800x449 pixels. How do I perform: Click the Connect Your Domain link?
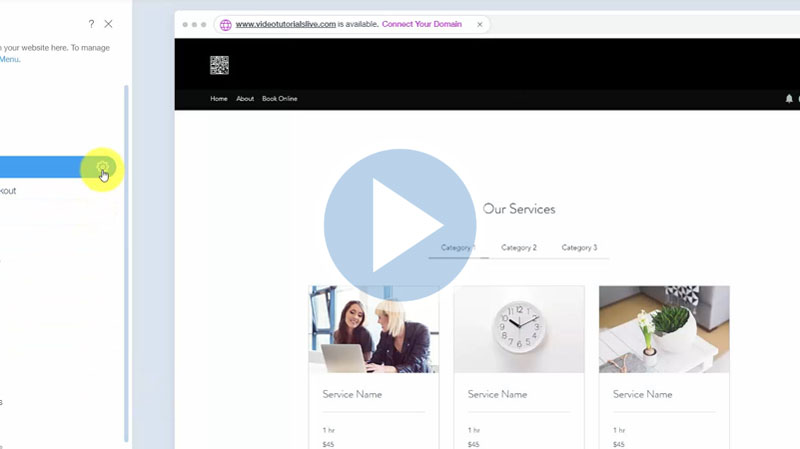(x=424, y=24)
